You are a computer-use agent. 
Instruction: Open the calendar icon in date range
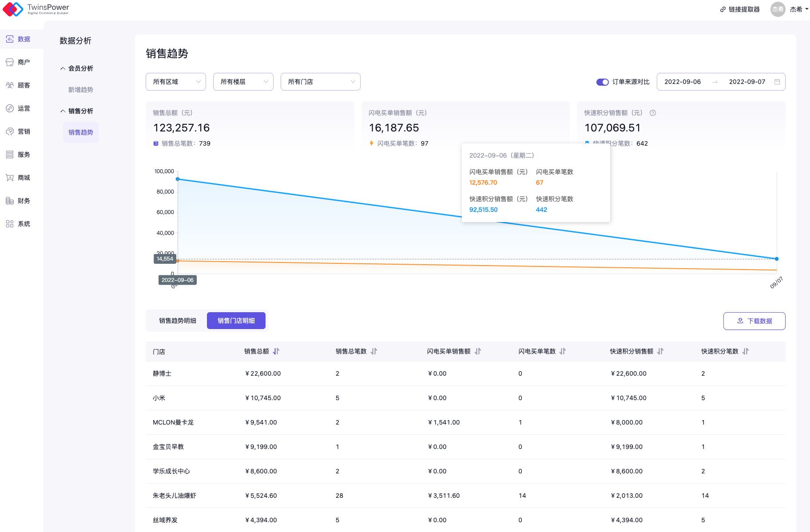(x=777, y=82)
